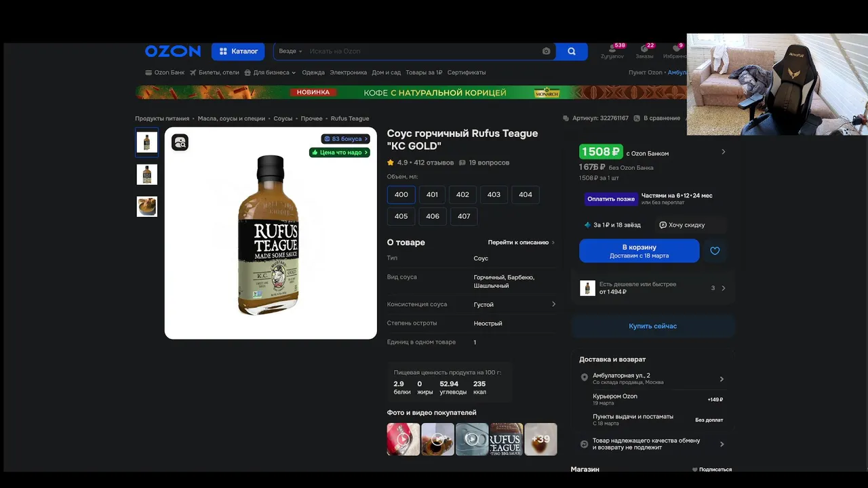Expand Есть дешевле или быстрее offers
This screenshot has height=488, width=868.
[652, 288]
